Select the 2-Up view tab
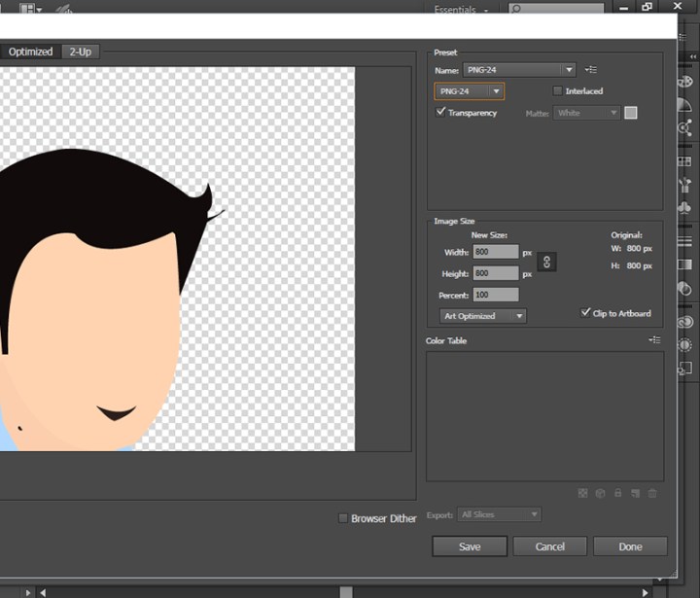Image resolution: width=700 pixels, height=598 pixels. coord(80,52)
